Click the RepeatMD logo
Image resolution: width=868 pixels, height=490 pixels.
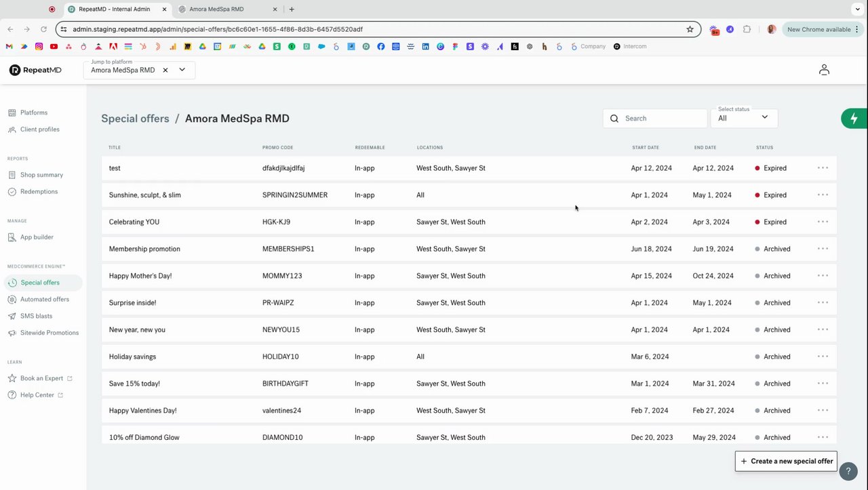[35, 70]
